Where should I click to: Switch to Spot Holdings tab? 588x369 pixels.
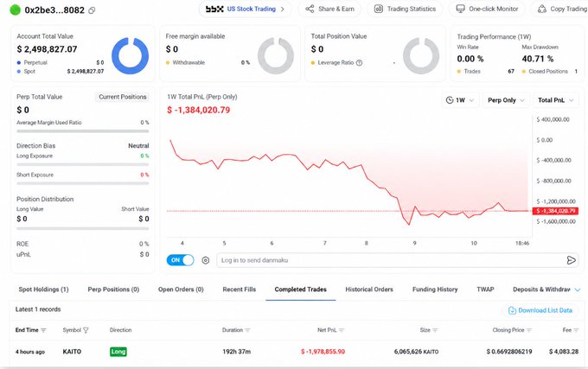coord(43,289)
